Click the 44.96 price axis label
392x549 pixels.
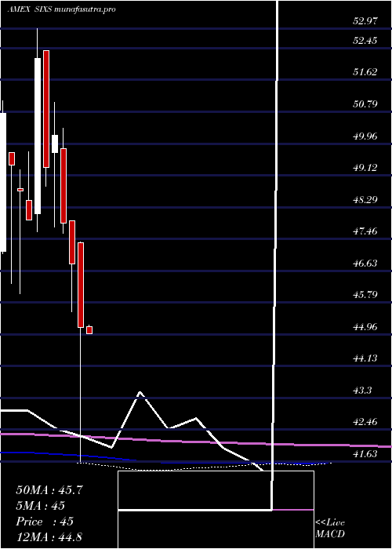click(365, 327)
